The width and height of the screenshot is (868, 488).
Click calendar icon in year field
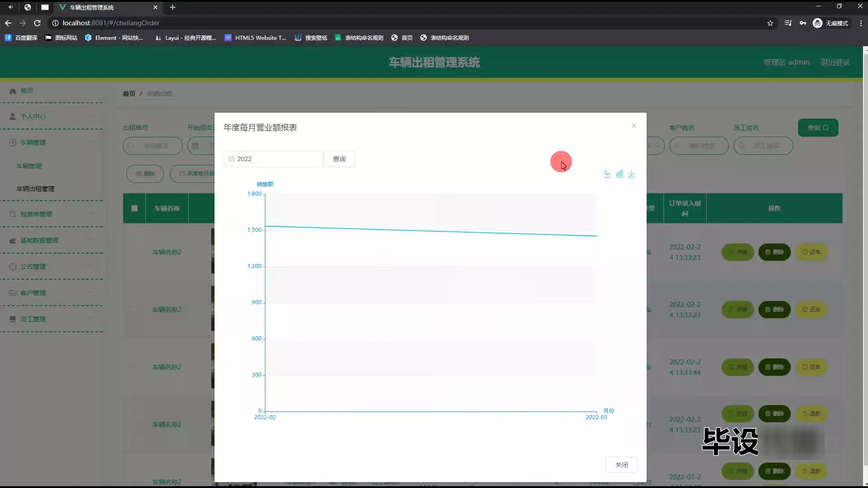coord(231,159)
